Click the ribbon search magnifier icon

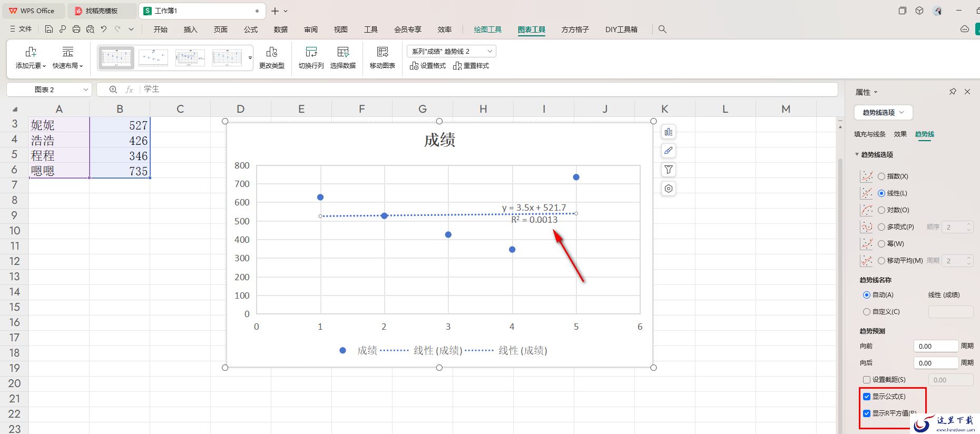tap(662, 29)
